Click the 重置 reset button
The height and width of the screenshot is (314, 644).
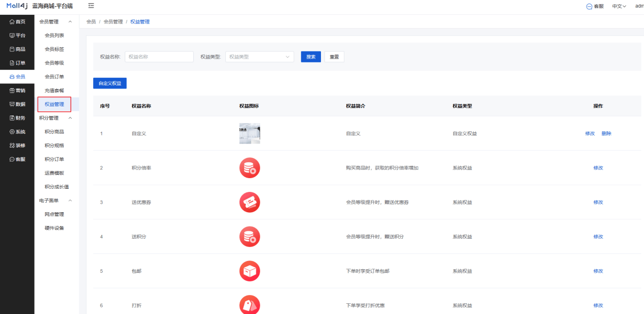(x=334, y=56)
